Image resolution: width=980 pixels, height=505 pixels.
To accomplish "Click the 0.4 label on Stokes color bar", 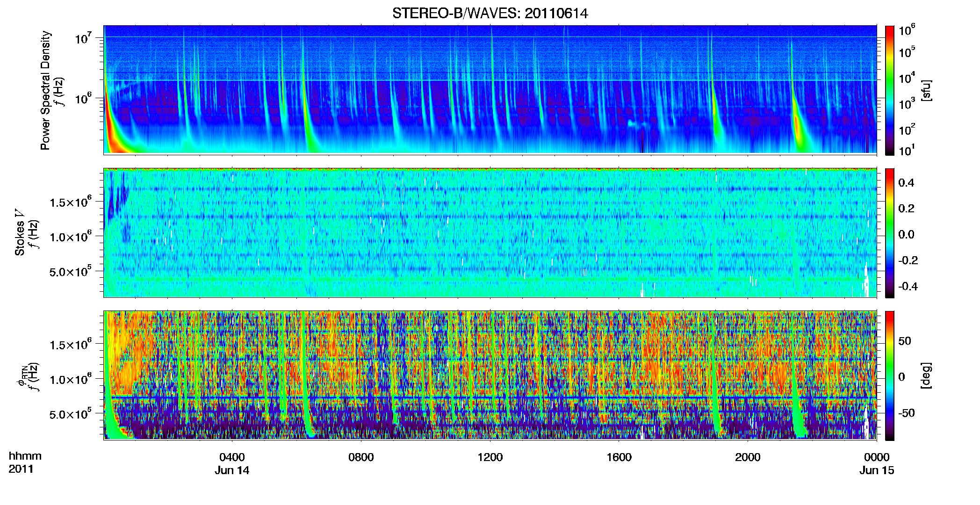I will click(x=906, y=183).
